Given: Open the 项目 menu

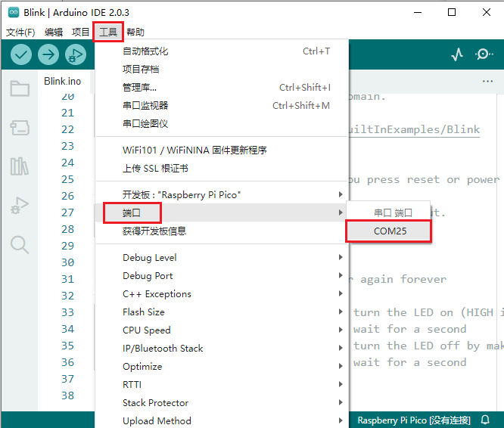Looking at the screenshot, I should (x=80, y=32).
